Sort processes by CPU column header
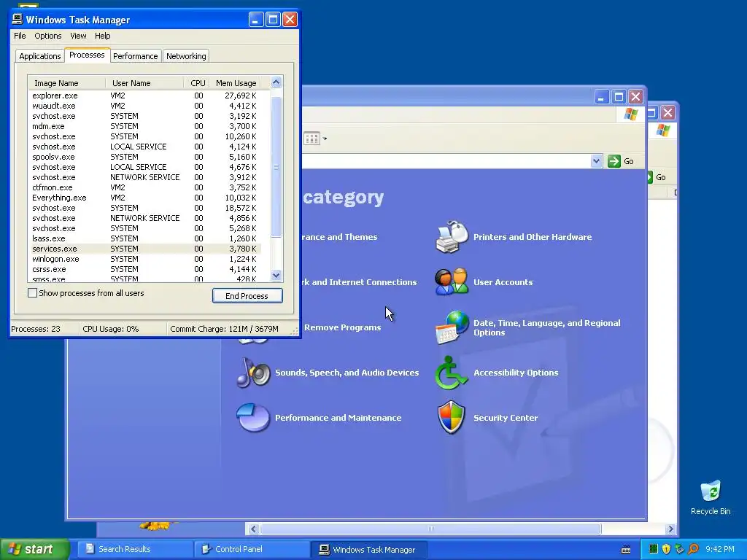This screenshot has height=560, width=747. click(x=197, y=83)
